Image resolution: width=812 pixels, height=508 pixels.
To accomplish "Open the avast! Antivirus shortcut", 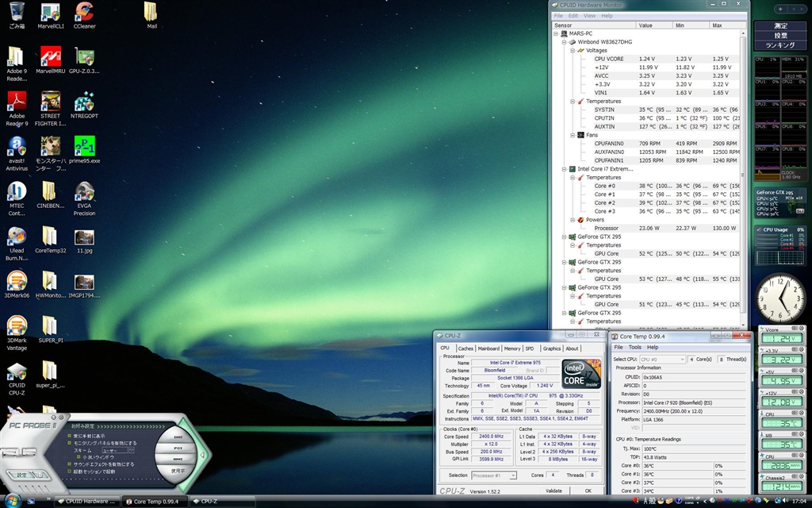I will [17, 146].
